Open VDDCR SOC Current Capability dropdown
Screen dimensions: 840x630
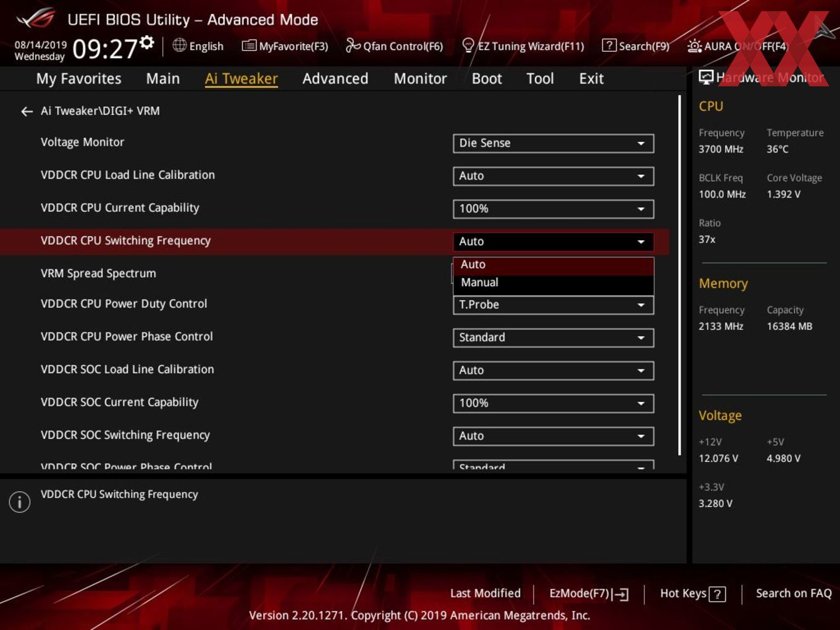coord(553,403)
